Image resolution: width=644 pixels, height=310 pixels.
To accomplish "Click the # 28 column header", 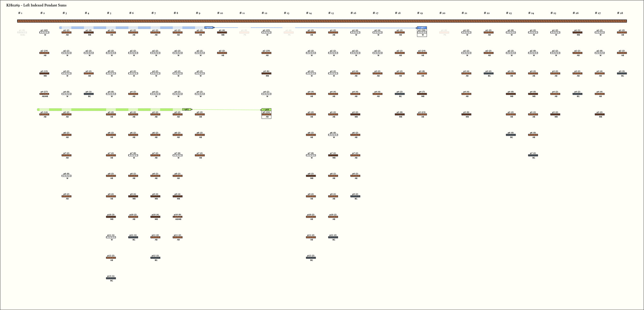I will [x=620, y=13].
